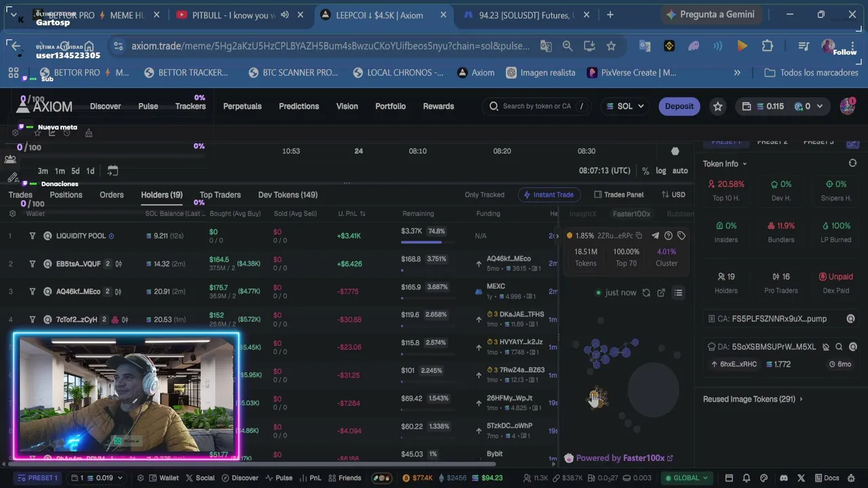Open the X icon at bottom-right bar

803,478
